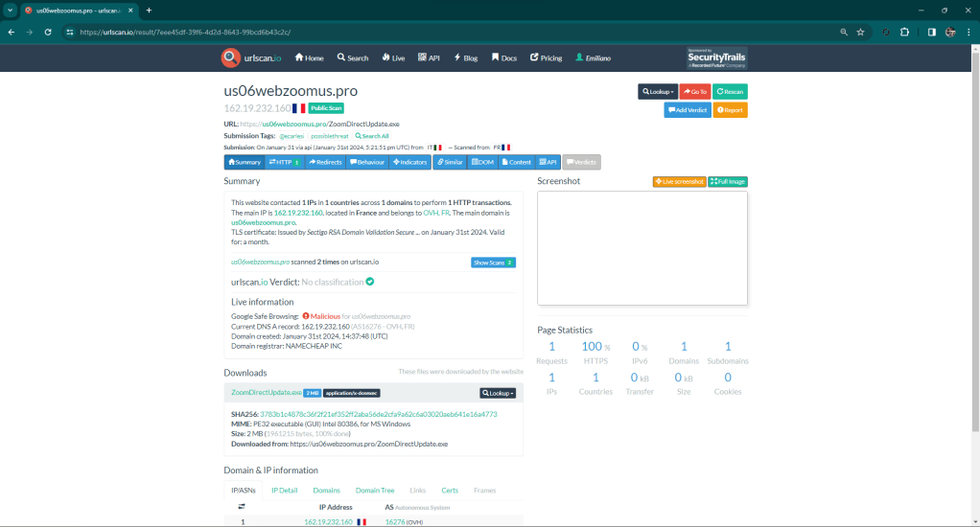Screen dimensions: 980x527
Task: Open the tab search dropdown arrow
Action: pos(10,10)
